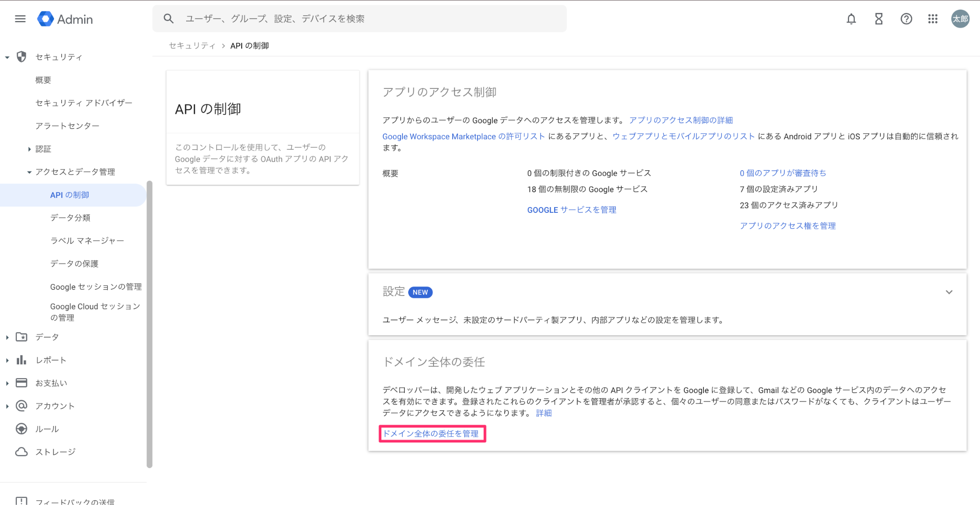This screenshot has height=505, width=980.
Task: Click the アカウント at-sign icon
Action: (x=22, y=406)
